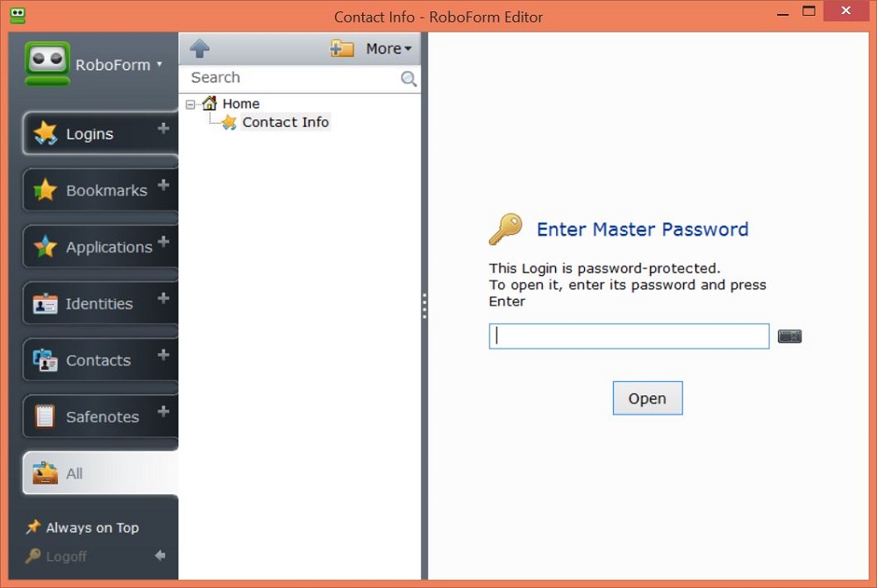Toggle Always on Top pin
Image resolution: width=877 pixels, height=588 pixels.
point(82,527)
